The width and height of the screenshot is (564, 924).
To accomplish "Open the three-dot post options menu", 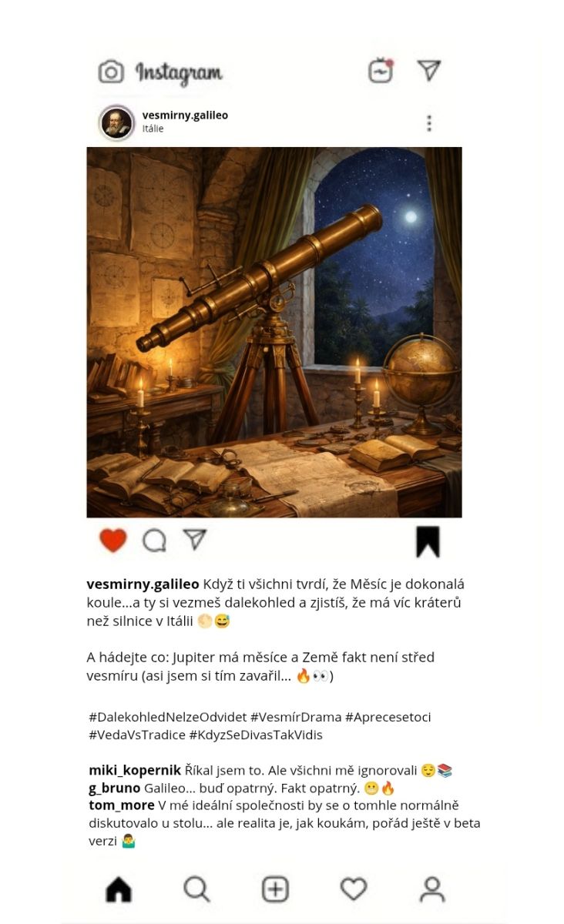I will (429, 123).
